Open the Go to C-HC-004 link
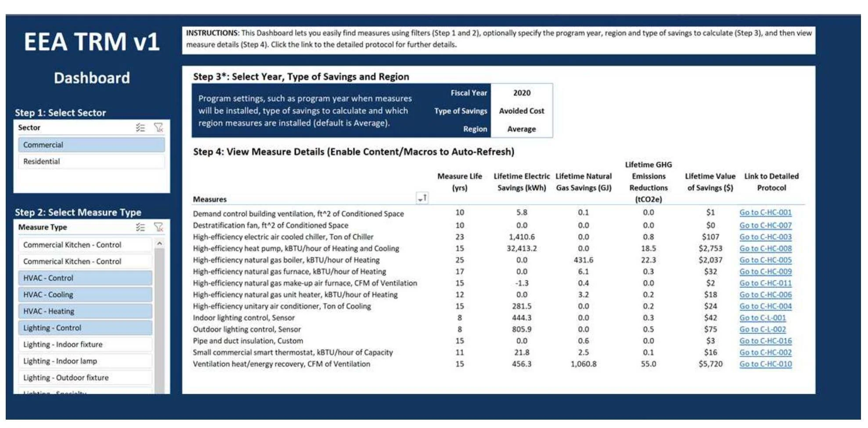The height and width of the screenshot is (428, 868). point(765,306)
